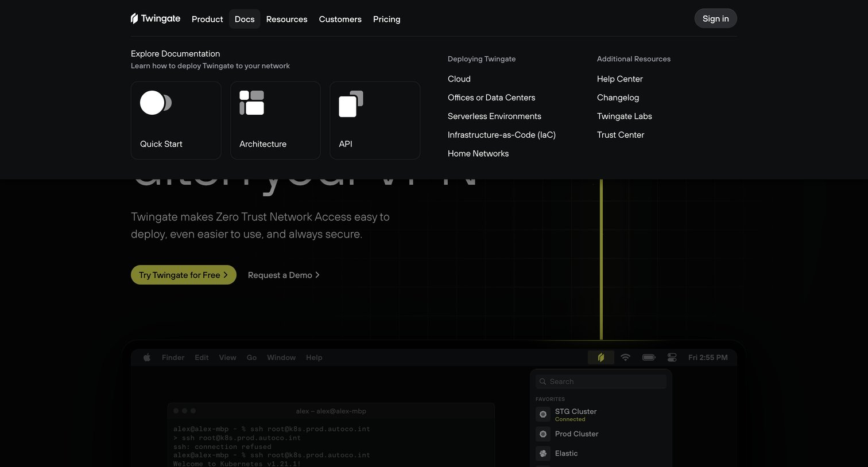Click the Control Center icon in the mockup menu bar
The height and width of the screenshot is (467, 868).
[x=672, y=357]
